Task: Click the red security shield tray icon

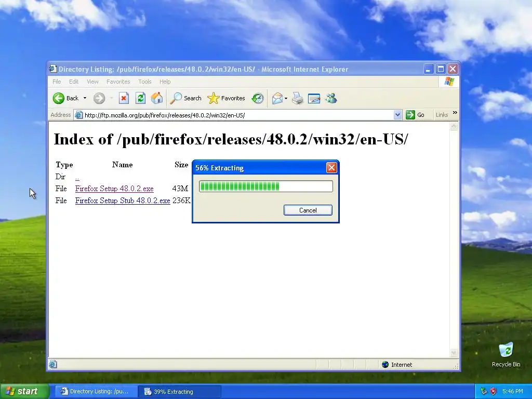Action: 494,392
